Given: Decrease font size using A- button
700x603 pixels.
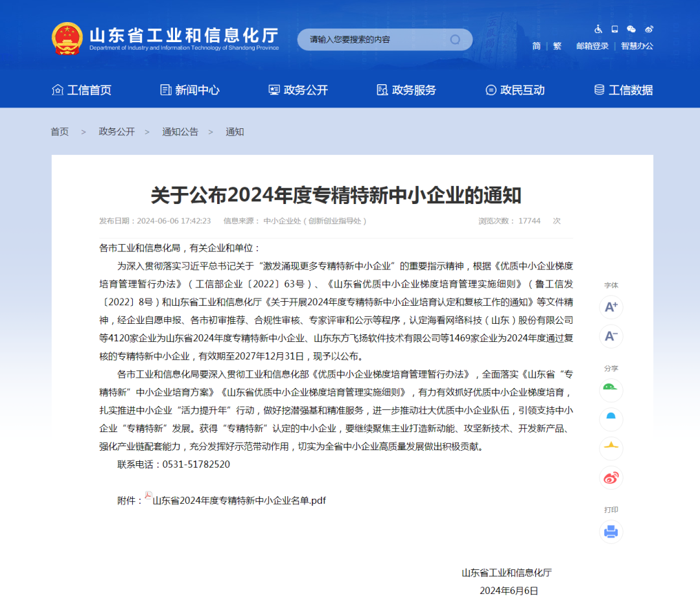Looking at the screenshot, I should tap(611, 336).
